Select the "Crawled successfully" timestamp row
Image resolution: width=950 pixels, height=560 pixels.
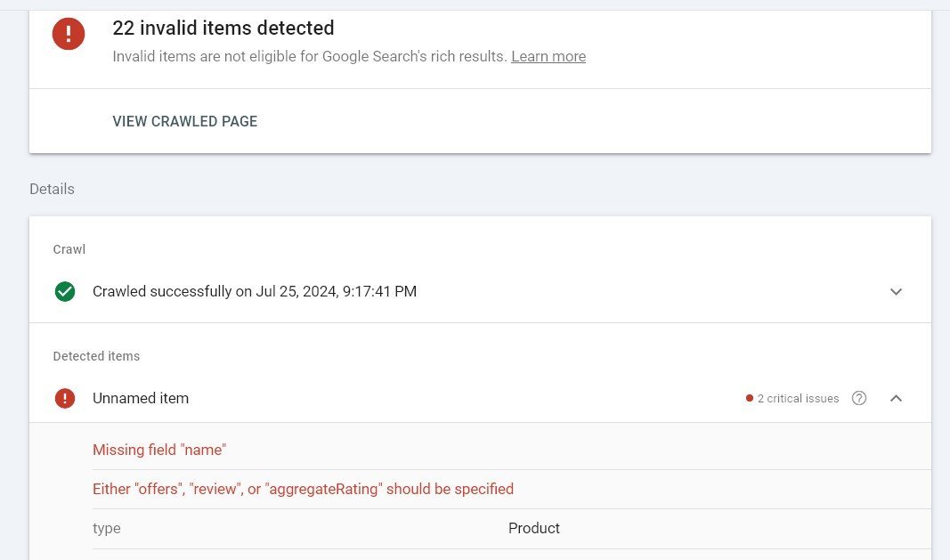pyautogui.click(x=255, y=291)
